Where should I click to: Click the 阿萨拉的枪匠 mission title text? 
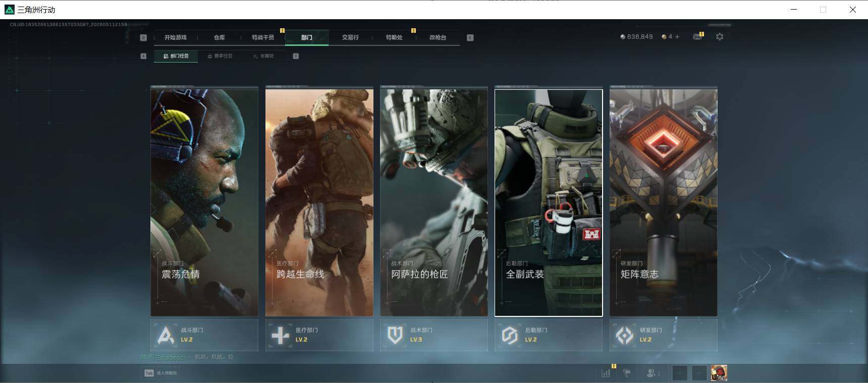(419, 275)
